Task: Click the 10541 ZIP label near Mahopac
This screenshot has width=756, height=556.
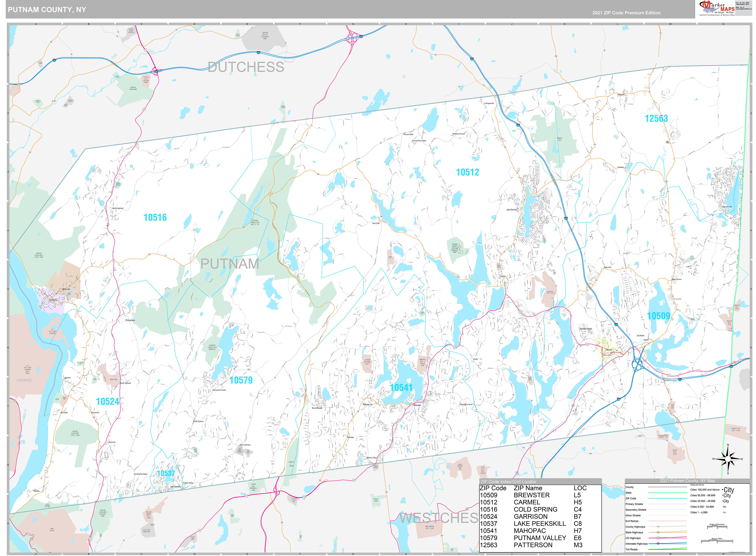Action: click(401, 388)
